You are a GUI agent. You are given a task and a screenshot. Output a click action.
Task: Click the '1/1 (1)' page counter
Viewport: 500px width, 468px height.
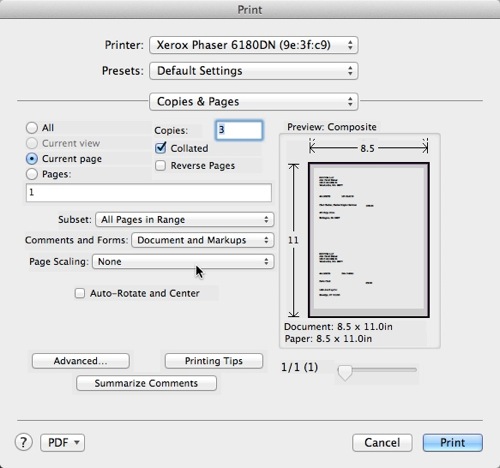tap(299, 367)
